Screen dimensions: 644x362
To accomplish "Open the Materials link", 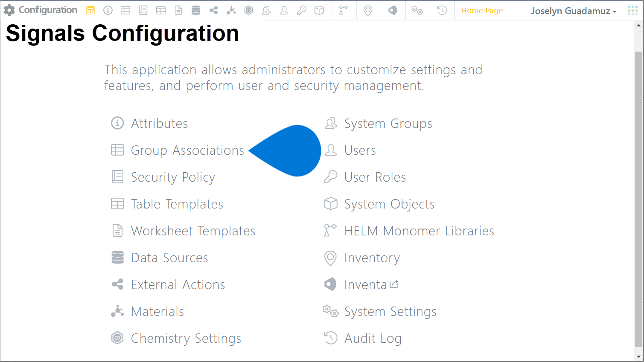I will (157, 311).
